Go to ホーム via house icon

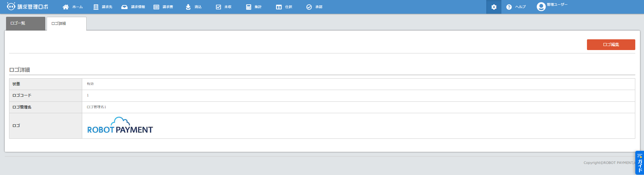66,7
